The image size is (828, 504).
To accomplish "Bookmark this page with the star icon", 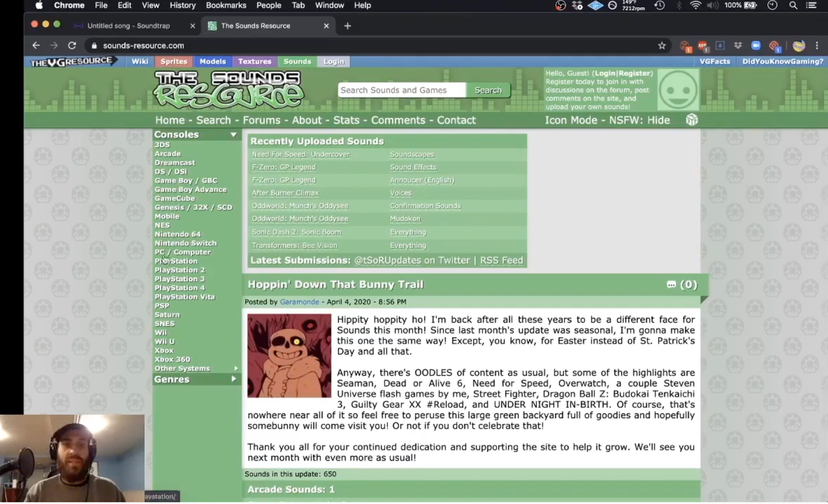I will point(662,45).
